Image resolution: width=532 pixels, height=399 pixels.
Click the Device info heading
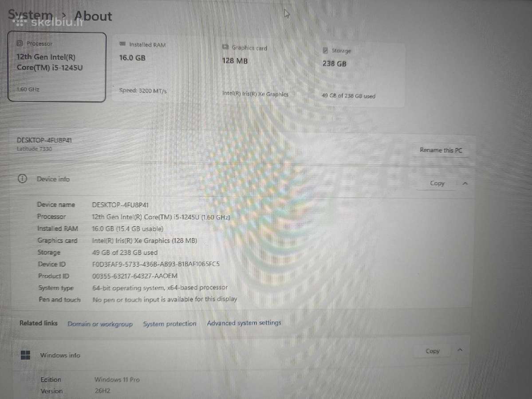[x=53, y=179]
